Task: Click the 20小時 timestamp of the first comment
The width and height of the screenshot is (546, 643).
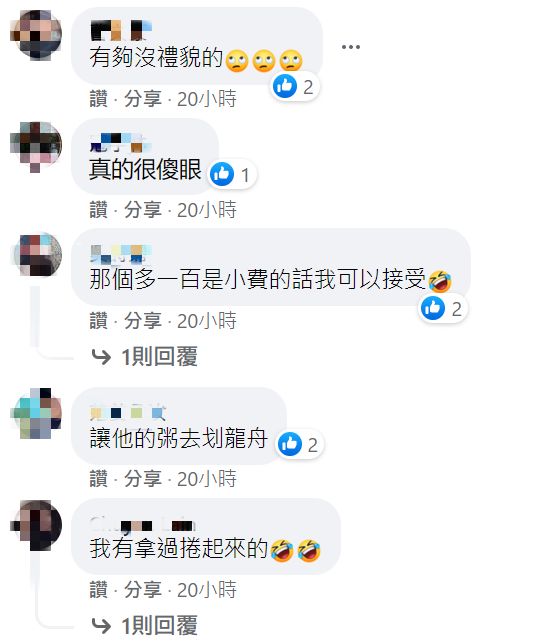Action: click(207, 99)
